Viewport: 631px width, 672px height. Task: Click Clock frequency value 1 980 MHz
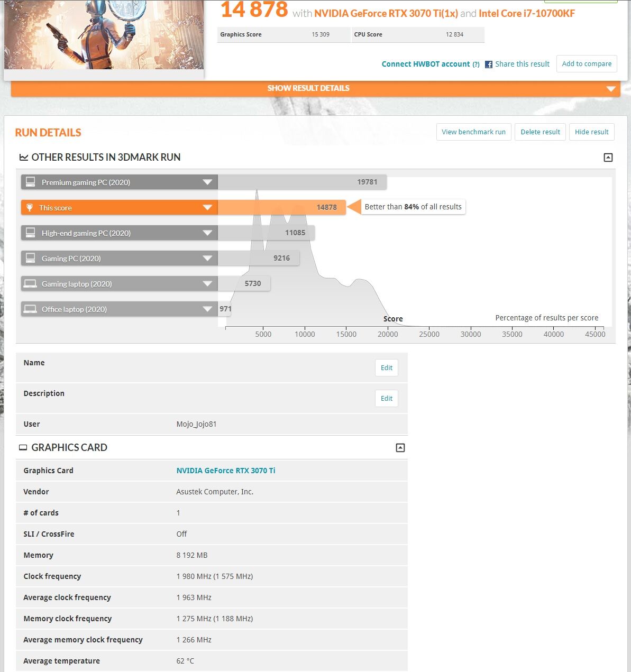[x=215, y=576]
